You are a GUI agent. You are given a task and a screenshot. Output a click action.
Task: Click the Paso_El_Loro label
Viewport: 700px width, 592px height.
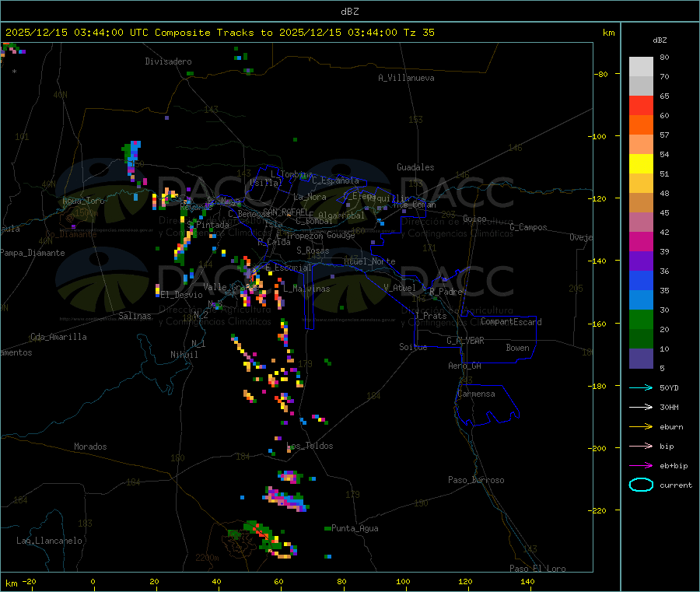coord(537,569)
